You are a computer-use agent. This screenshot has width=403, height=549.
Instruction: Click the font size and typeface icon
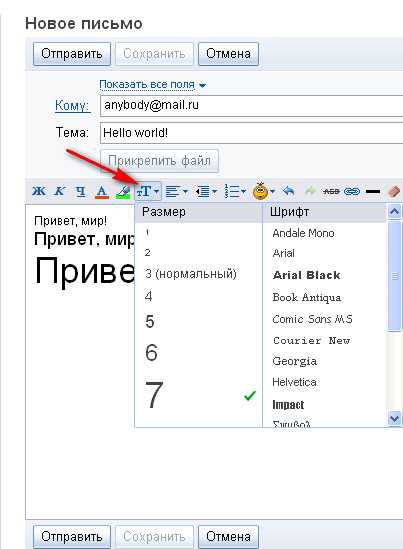click(x=148, y=191)
